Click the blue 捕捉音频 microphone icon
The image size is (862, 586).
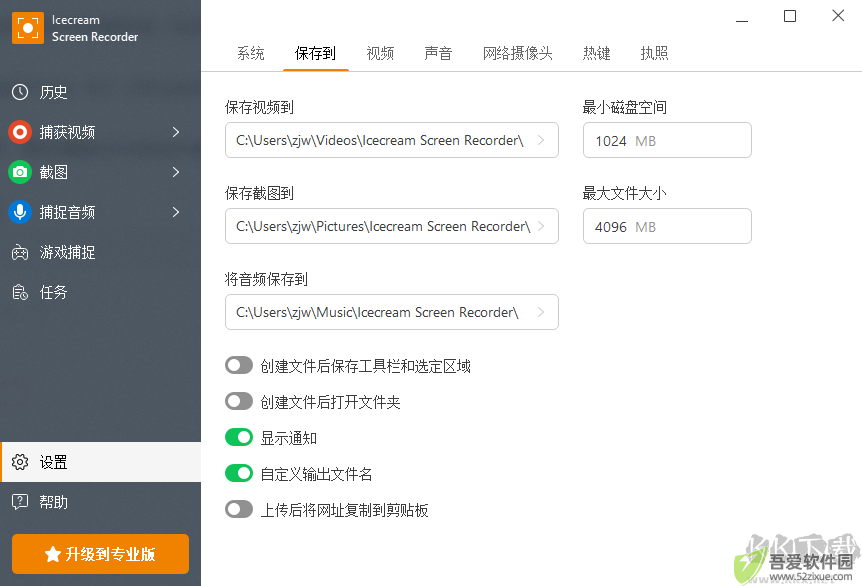pyautogui.click(x=20, y=212)
